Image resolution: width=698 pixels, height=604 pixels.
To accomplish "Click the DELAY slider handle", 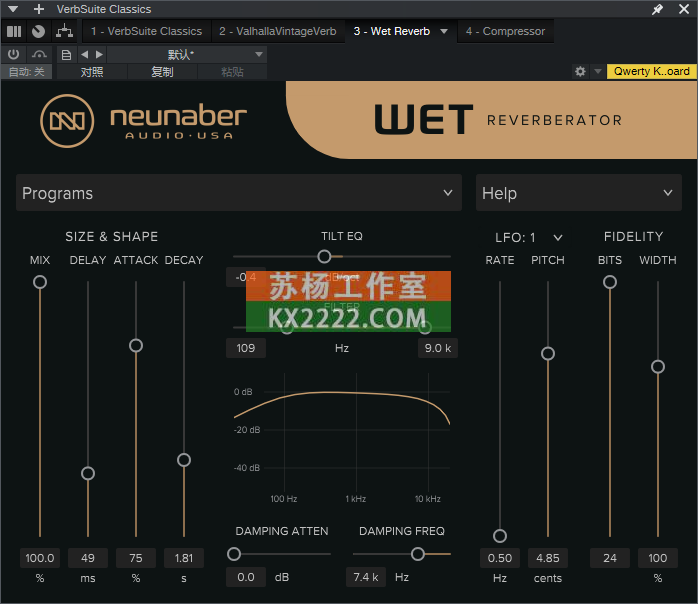I will tap(88, 473).
